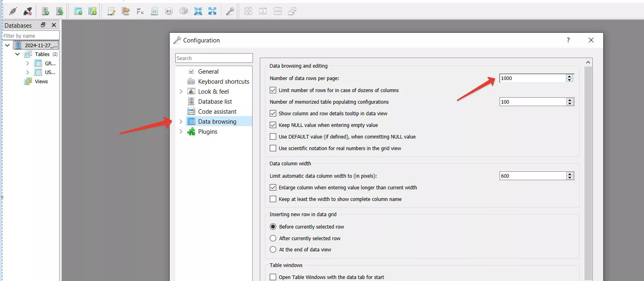Open the DDL history toolbar icon
Image resolution: width=644 pixels, height=281 pixels.
tap(126, 11)
